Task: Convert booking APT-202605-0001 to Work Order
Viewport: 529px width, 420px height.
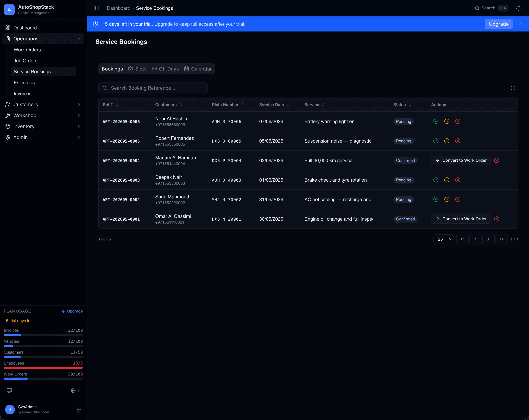Action: (x=461, y=219)
